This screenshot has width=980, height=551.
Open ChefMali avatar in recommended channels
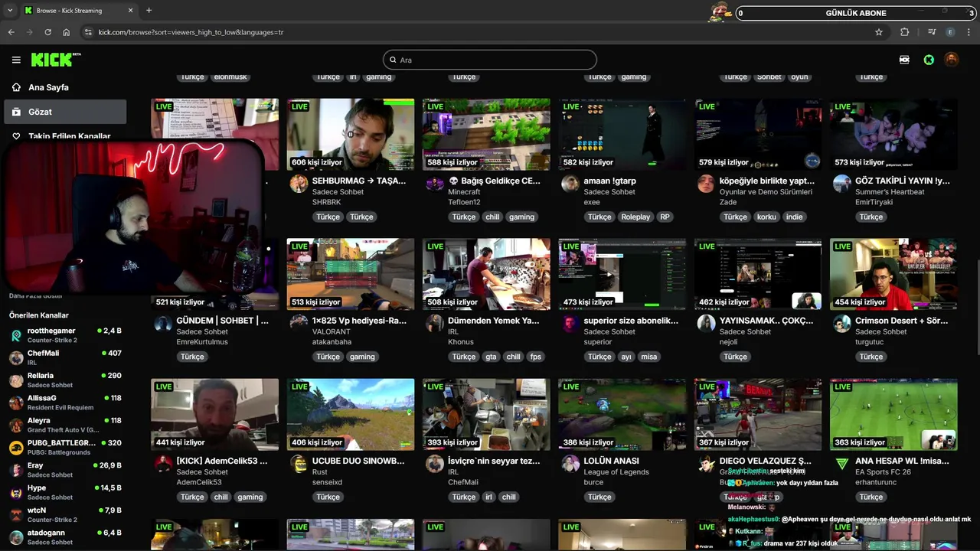(x=16, y=357)
